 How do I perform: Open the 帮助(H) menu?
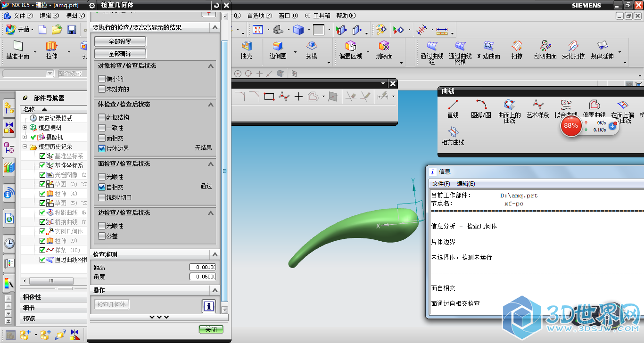[346, 16]
